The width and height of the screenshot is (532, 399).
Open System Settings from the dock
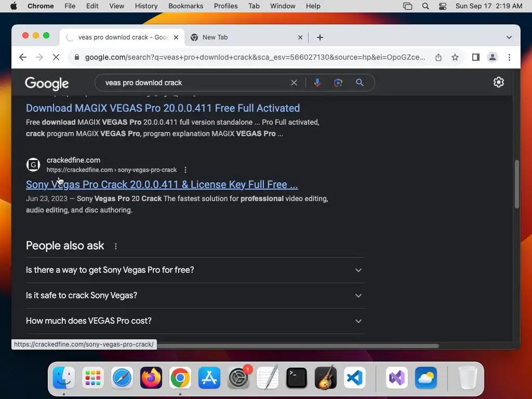(x=238, y=378)
